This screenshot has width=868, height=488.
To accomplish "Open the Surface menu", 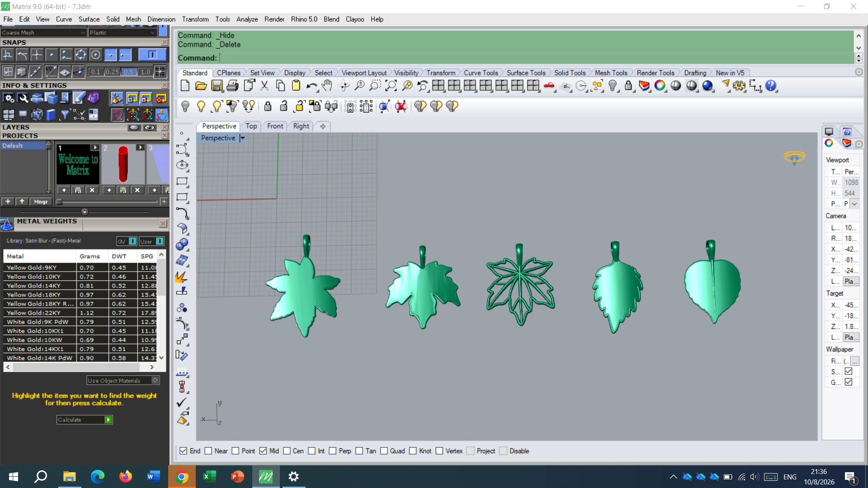I will point(89,19).
